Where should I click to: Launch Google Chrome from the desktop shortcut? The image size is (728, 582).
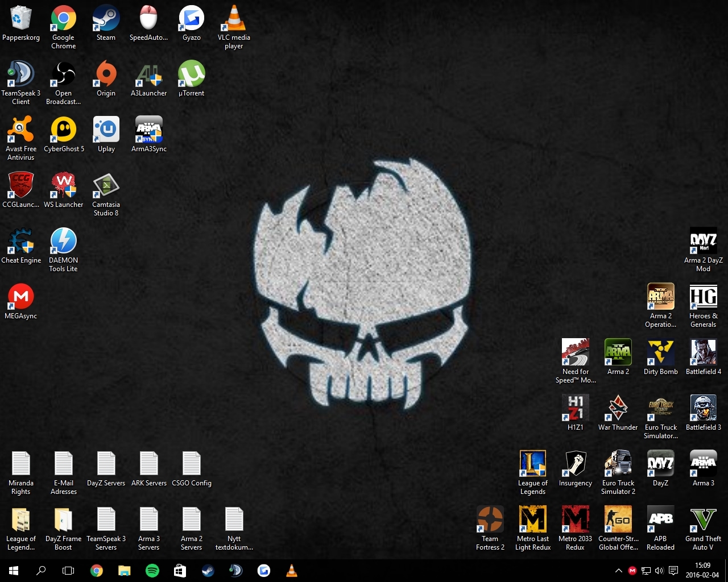pos(64,27)
